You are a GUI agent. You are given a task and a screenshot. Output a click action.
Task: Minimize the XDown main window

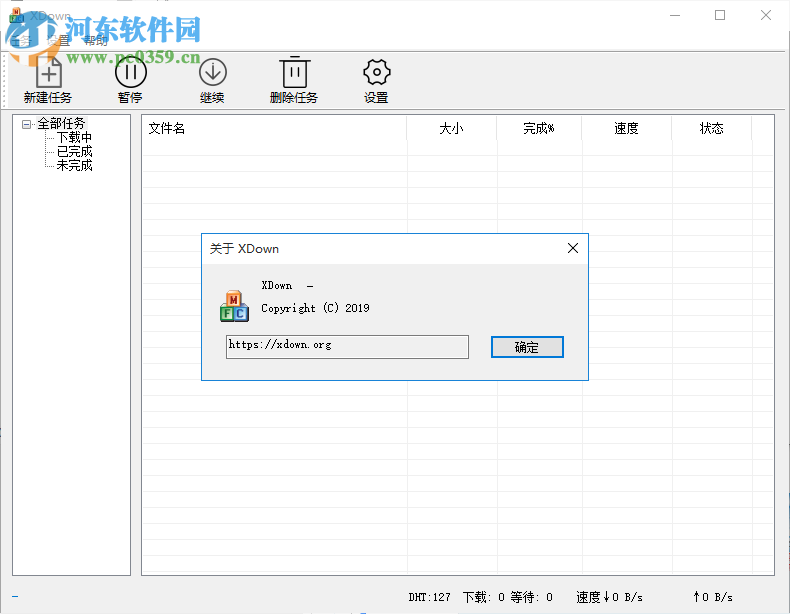tap(675, 16)
